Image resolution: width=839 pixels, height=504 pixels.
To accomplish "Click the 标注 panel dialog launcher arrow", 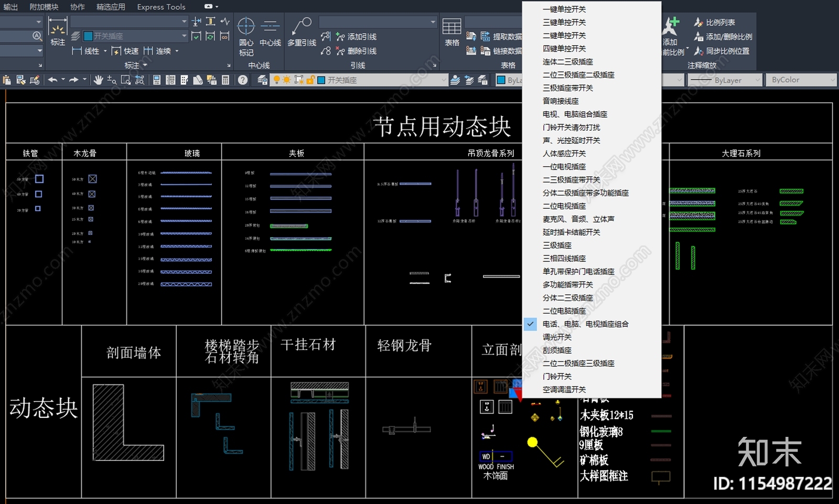I will [x=229, y=66].
